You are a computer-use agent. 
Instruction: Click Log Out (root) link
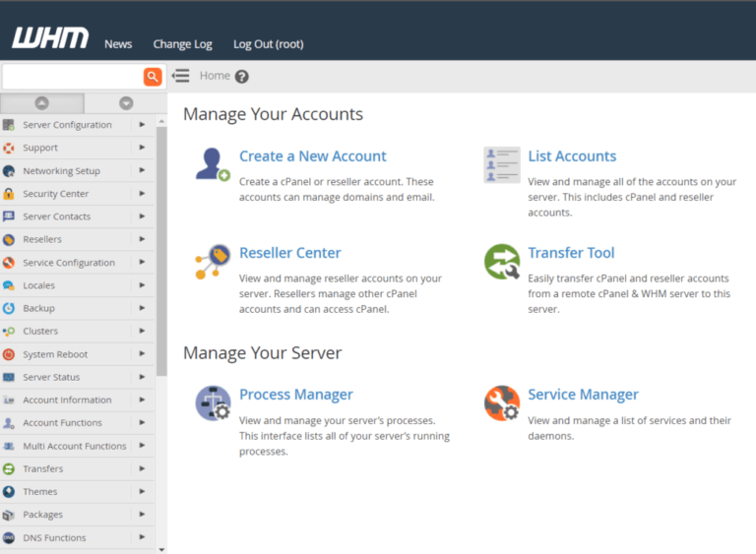(x=268, y=44)
